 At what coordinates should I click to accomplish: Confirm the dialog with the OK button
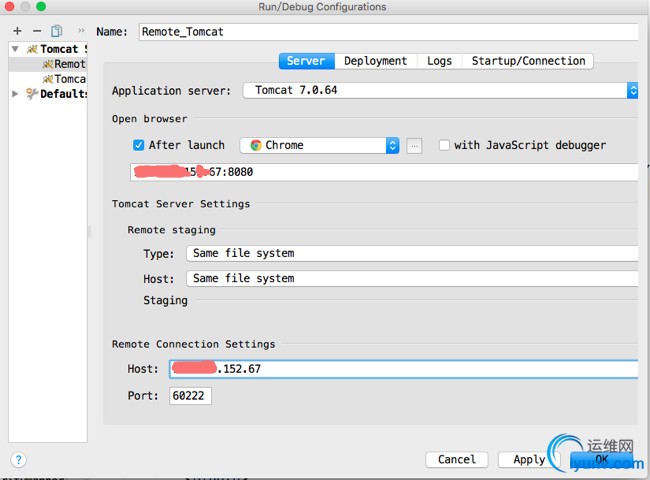(601, 460)
